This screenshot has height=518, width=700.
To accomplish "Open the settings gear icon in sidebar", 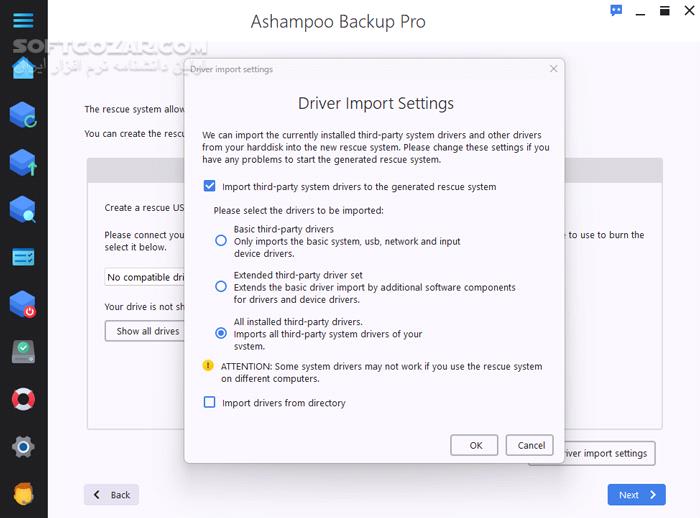I will 23,447.
